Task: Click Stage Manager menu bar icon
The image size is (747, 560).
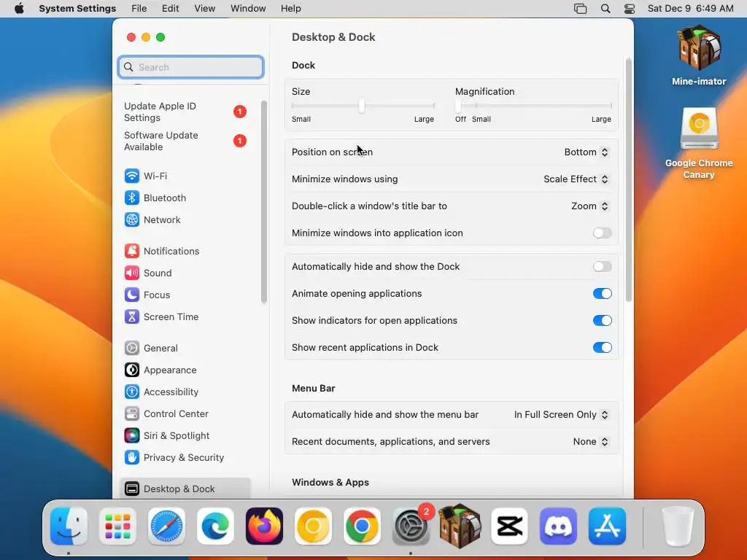Action: tap(580, 9)
